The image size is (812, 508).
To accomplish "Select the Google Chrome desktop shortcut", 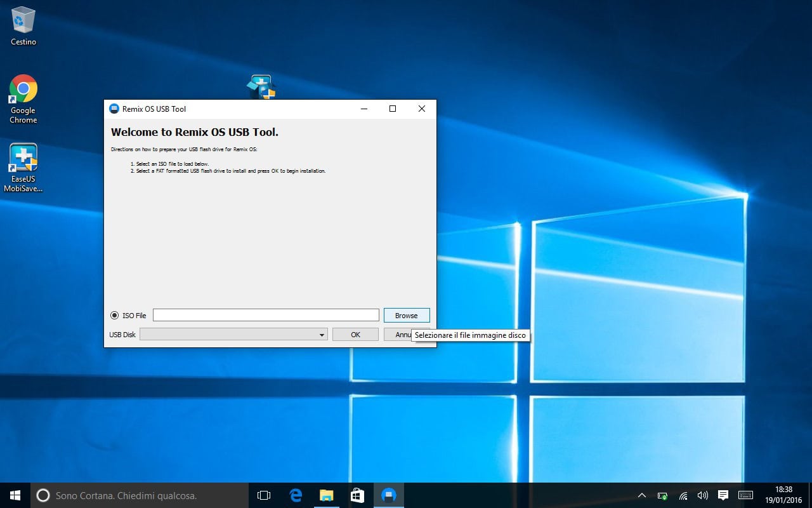I will (23, 99).
